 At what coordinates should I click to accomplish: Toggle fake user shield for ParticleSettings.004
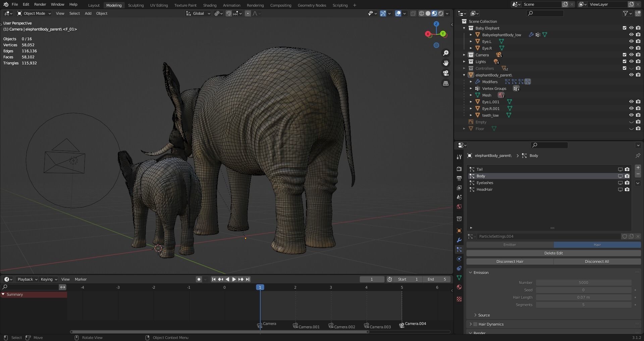pyautogui.click(x=625, y=236)
